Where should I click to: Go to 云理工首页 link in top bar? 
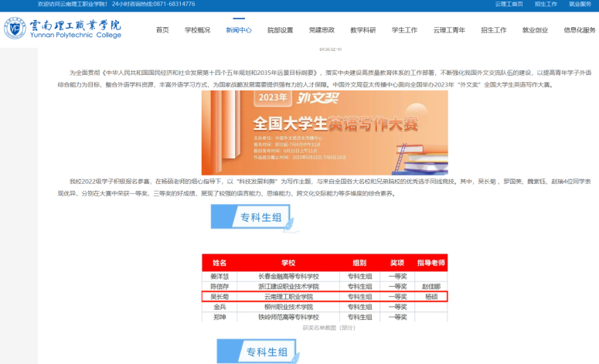[509, 4]
